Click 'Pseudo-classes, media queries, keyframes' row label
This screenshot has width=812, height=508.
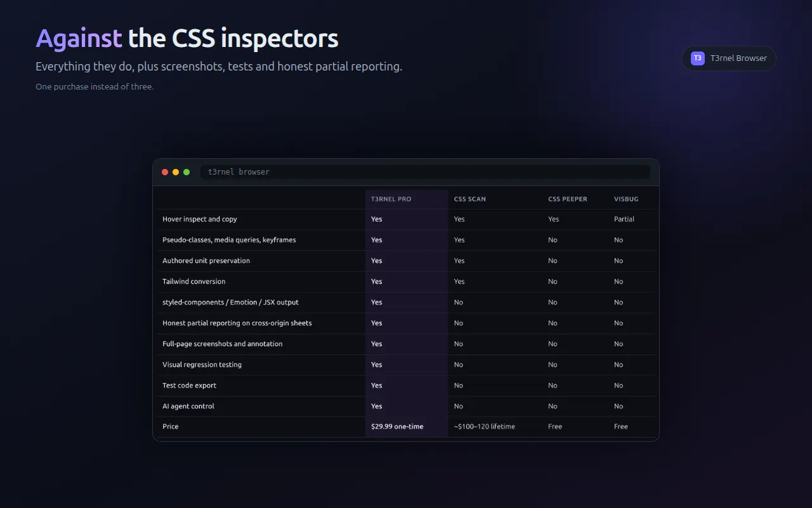(229, 240)
